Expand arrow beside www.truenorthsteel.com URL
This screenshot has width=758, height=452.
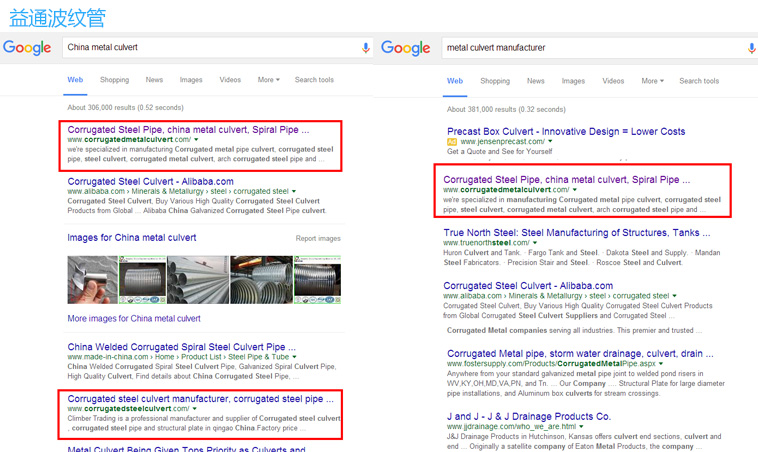(x=535, y=243)
